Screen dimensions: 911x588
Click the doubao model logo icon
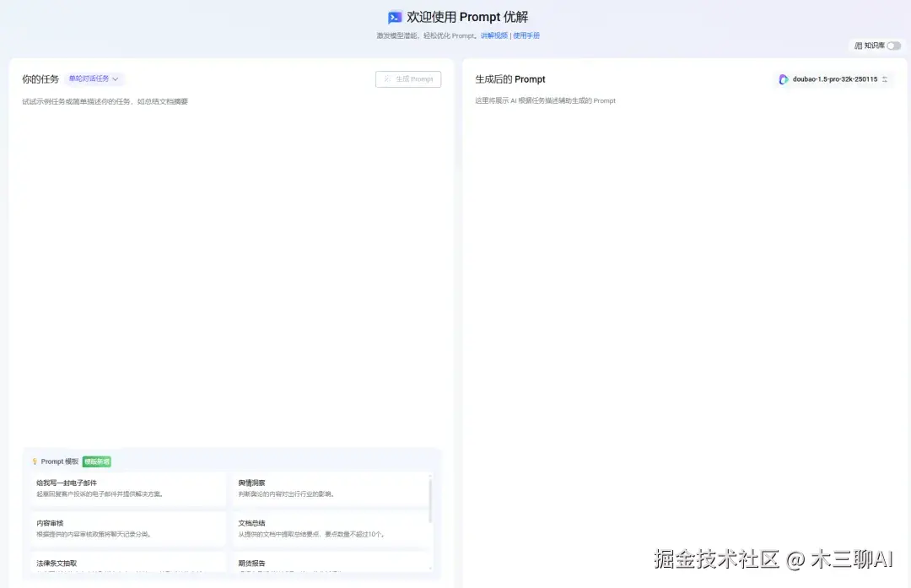(783, 79)
